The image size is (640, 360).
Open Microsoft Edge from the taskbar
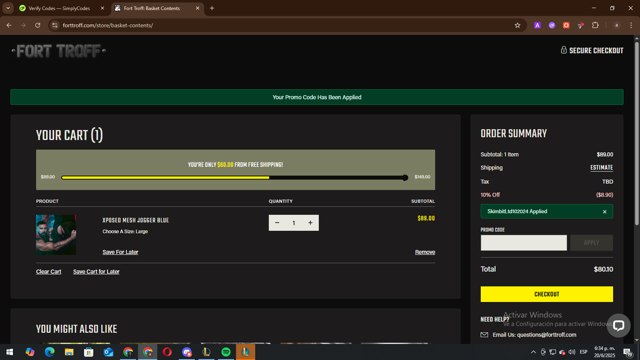49,352
